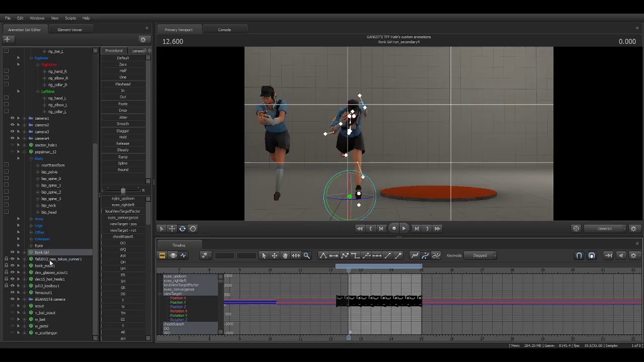This screenshot has height=362, width=644.
Task: Click the Record button in playback controls
Action: click(394, 229)
